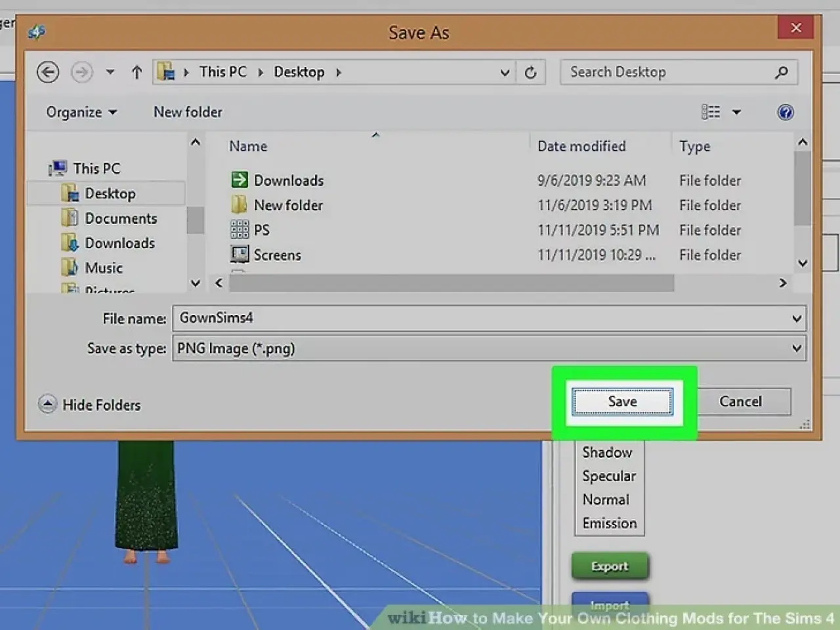Select Documents in the navigation tree

click(x=121, y=219)
